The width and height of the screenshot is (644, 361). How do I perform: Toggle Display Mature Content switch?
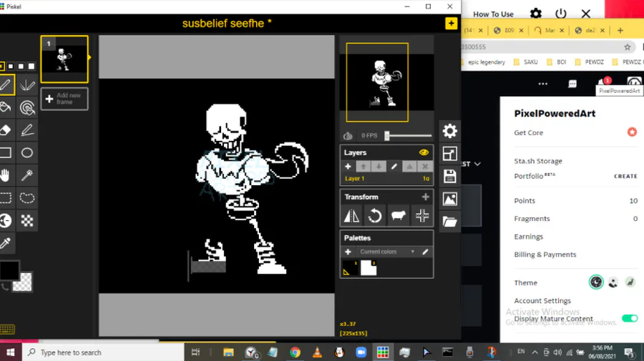click(x=629, y=318)
